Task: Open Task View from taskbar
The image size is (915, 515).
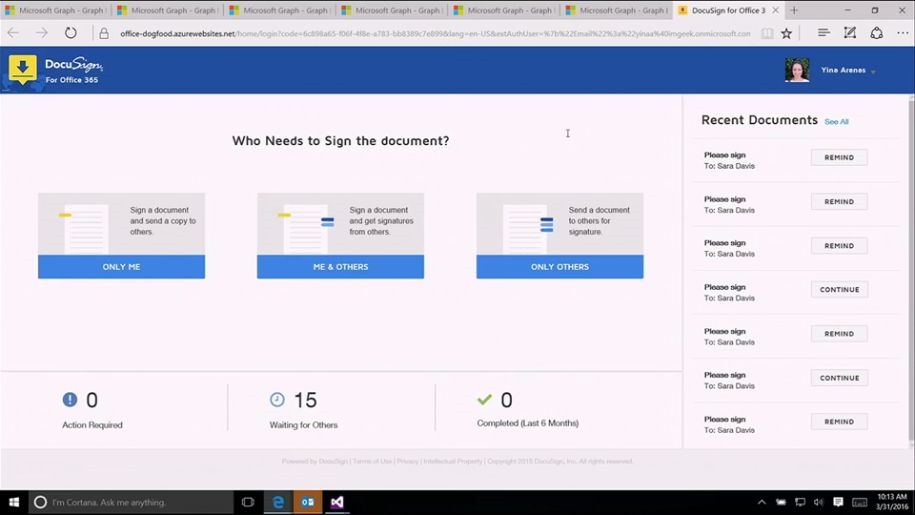Action: pos(248,502)
